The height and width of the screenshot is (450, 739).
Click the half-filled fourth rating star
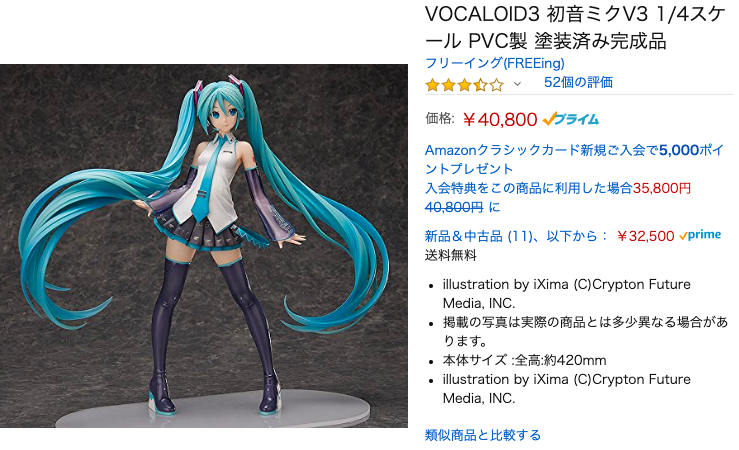point(480,85)
